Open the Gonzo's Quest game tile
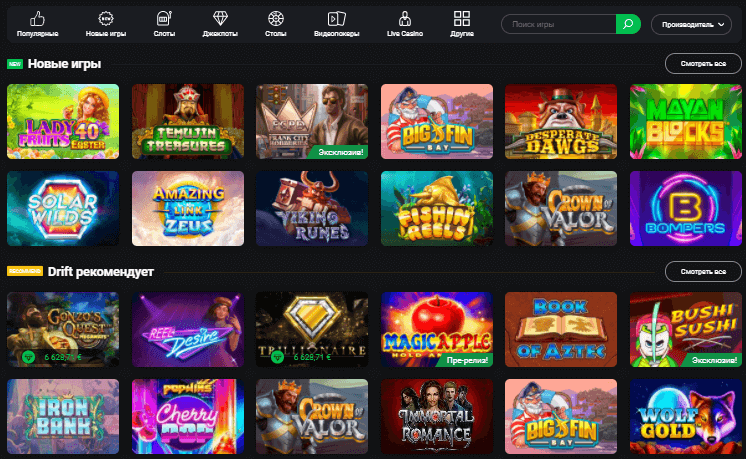 (63, 329)
